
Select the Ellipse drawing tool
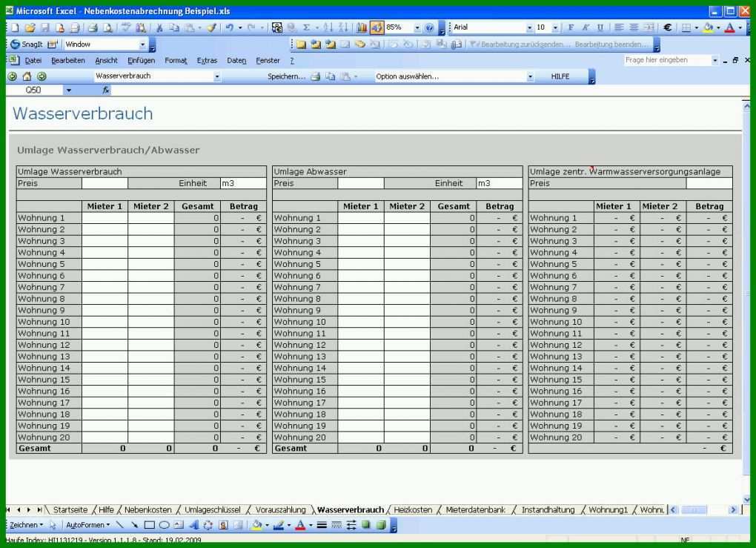pos(165,525)
